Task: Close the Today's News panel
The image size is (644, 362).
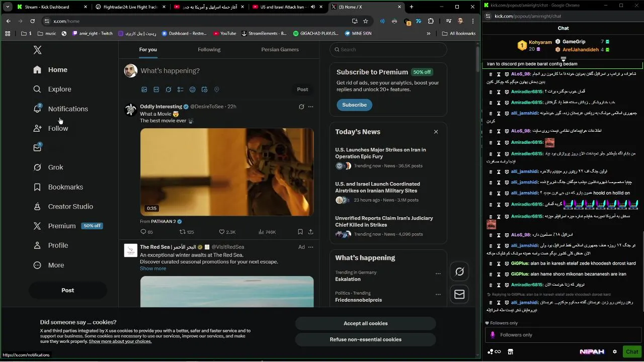Action: click(x=436, y=132)
